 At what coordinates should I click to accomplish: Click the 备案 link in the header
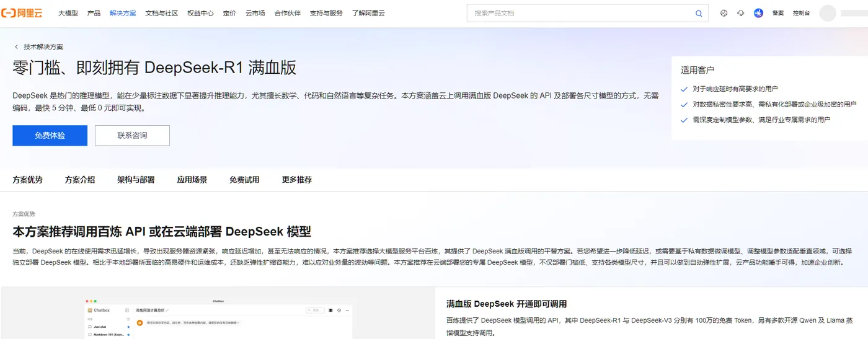point(778,13)
